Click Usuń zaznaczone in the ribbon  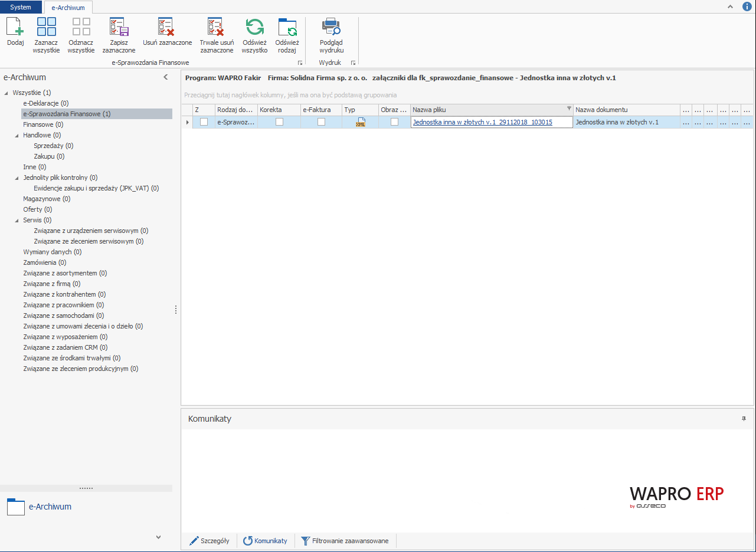coord(167,33)
